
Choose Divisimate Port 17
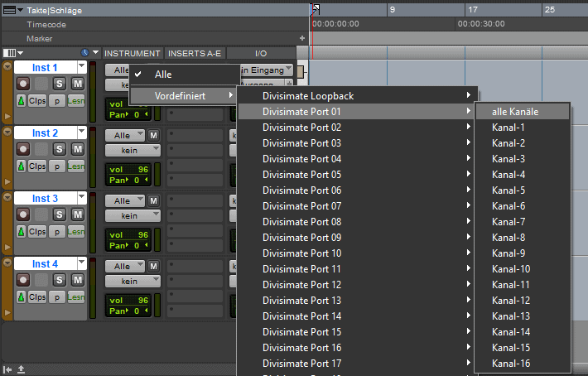[358, 364]
